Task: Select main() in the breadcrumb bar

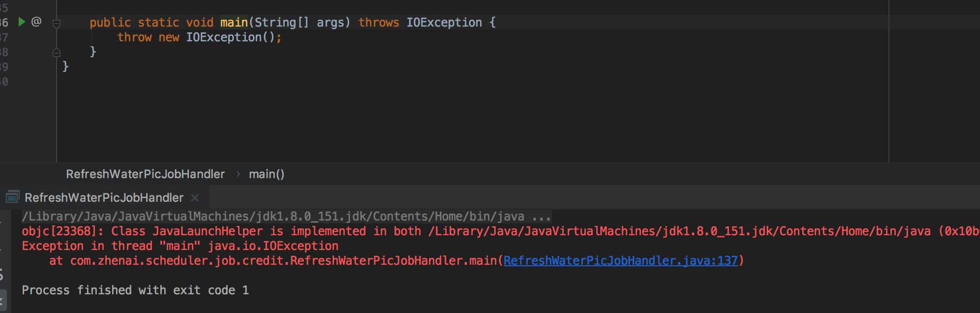Action: pyautogui.click(x=267, y=174)
